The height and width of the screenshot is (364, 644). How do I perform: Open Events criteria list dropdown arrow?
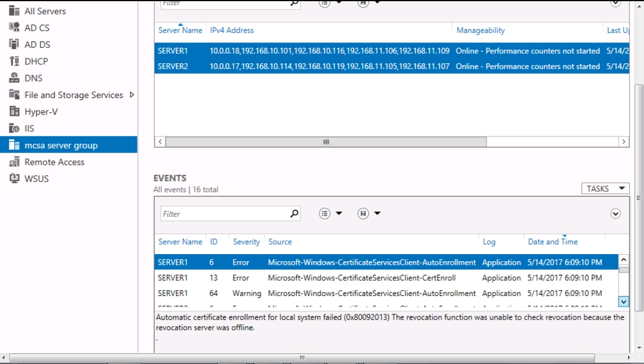[x=339, y=213]
